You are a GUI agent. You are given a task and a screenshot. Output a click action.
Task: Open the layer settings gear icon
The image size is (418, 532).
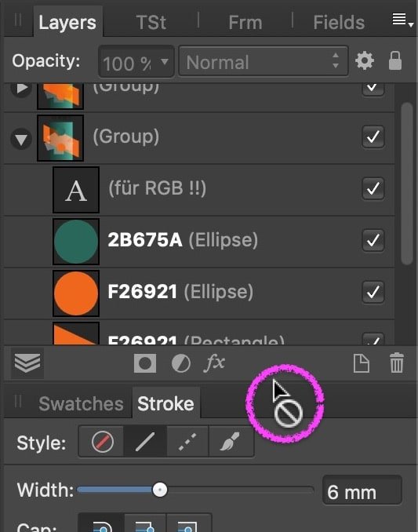click(365, 61)
